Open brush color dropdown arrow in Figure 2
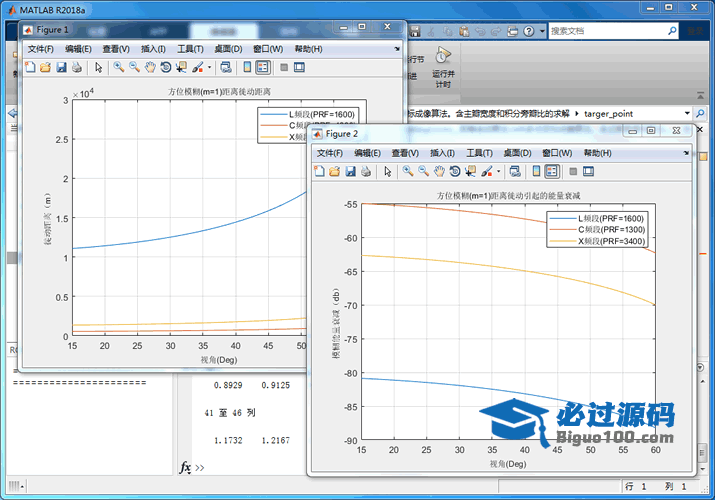The image size is (715, 500). [x=498, y=171]
